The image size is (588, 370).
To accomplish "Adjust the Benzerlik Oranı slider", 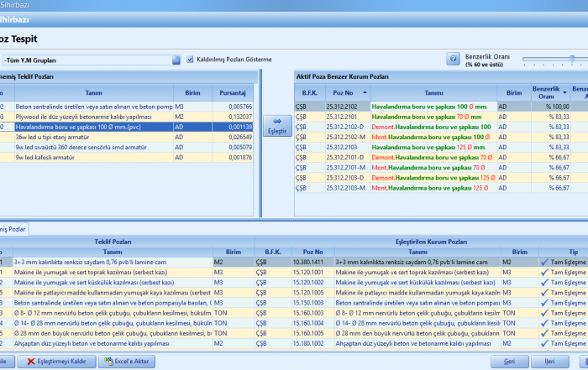I will (573, 60).
